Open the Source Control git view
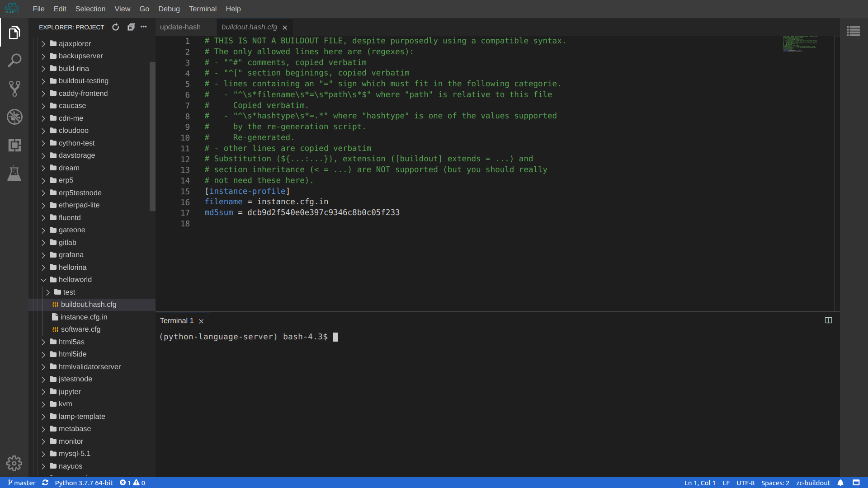868x488 pixels. [x=14, y=89]
